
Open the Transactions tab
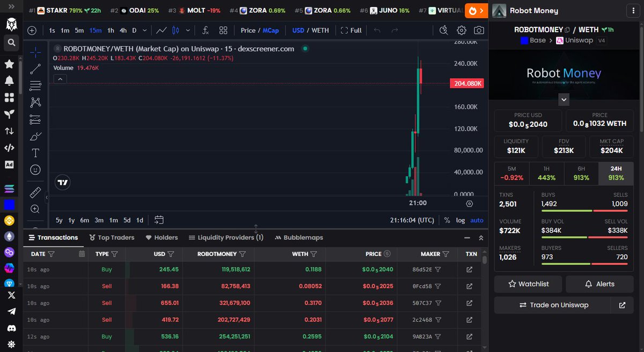click(53, 238)
